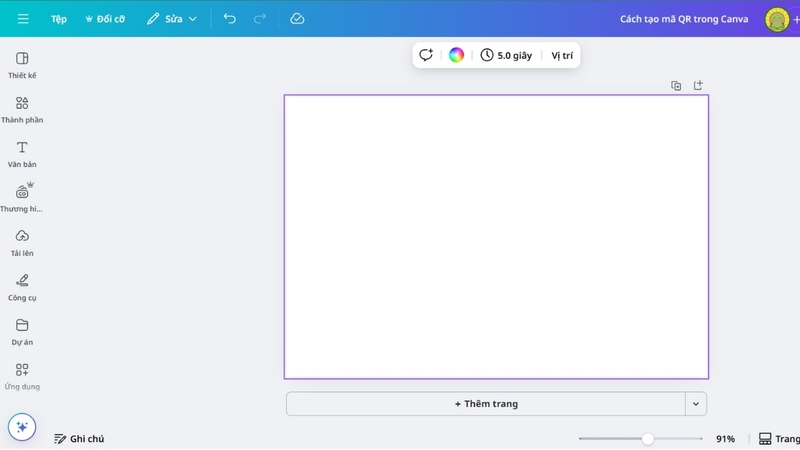800x450 pixels.
Task: Click the Thêm trang add page button
Action: [486, 404]
